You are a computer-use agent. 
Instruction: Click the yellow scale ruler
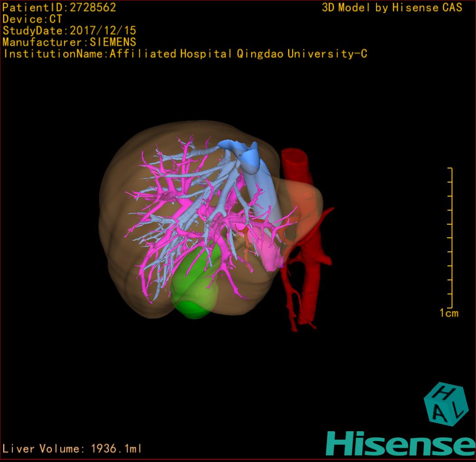(x=451, y=238)
